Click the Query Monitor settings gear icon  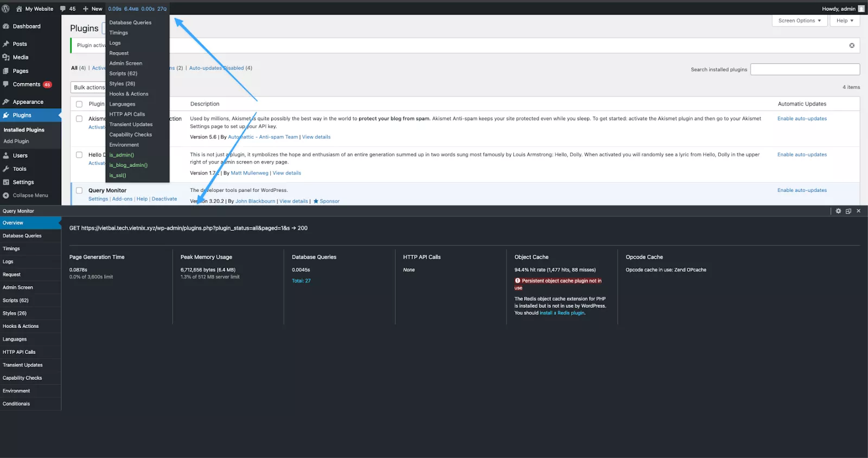tap(838, 211)
